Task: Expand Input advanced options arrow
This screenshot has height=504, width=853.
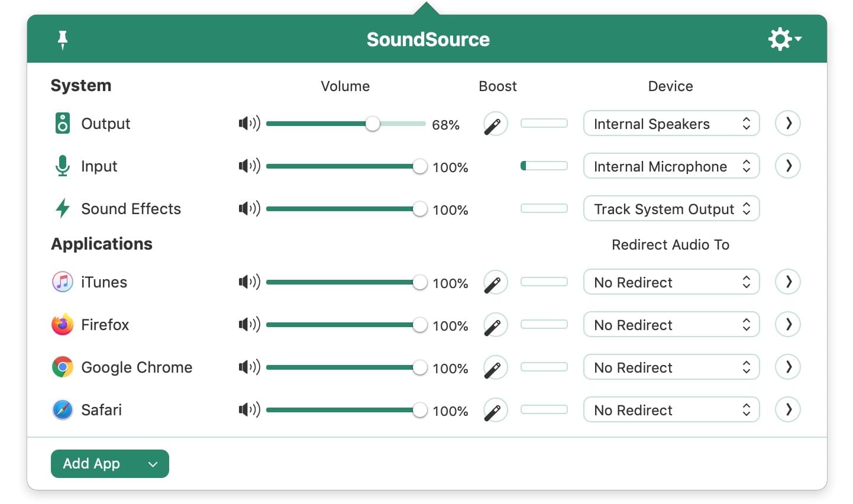Action: point(788,166)
